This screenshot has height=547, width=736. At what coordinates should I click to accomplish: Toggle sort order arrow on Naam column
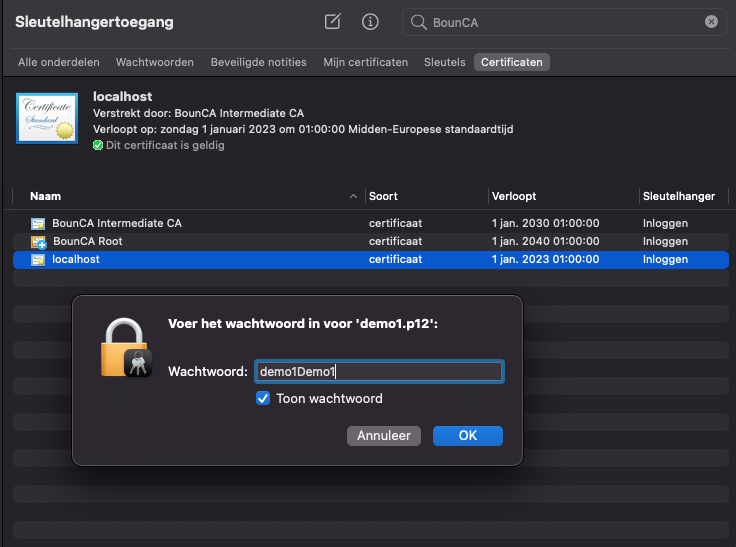coord(353,196)
